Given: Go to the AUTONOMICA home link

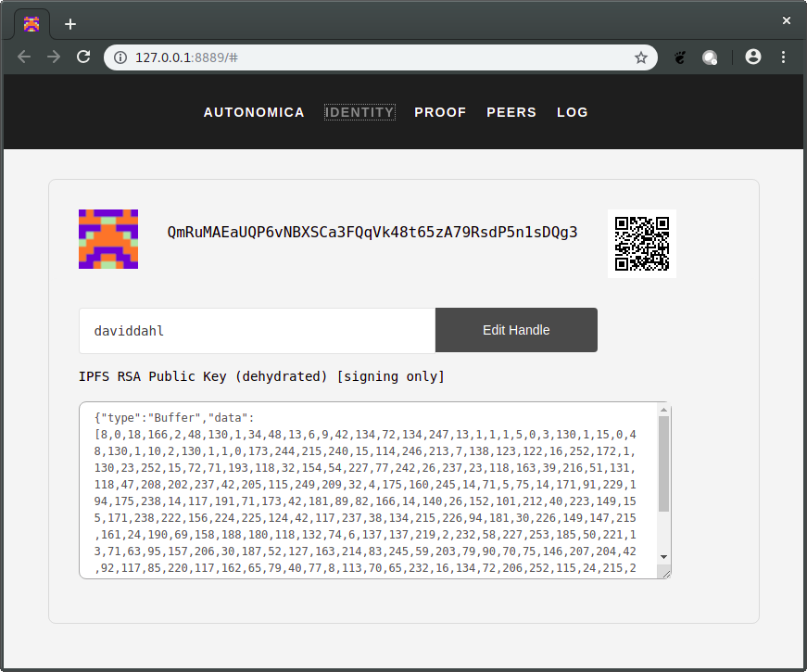Looking at the screenshot, I should [254, 112].
